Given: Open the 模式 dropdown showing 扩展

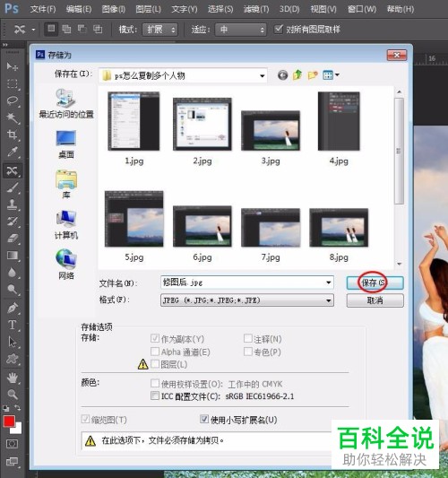Looking at the screenshot, I should click(160, 30).
